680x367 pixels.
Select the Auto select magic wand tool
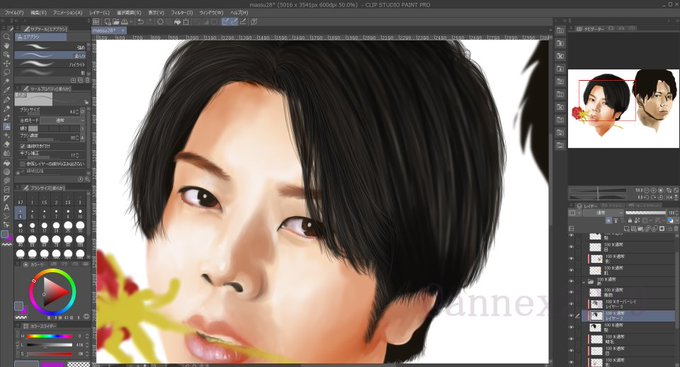[x=7, y=82]
